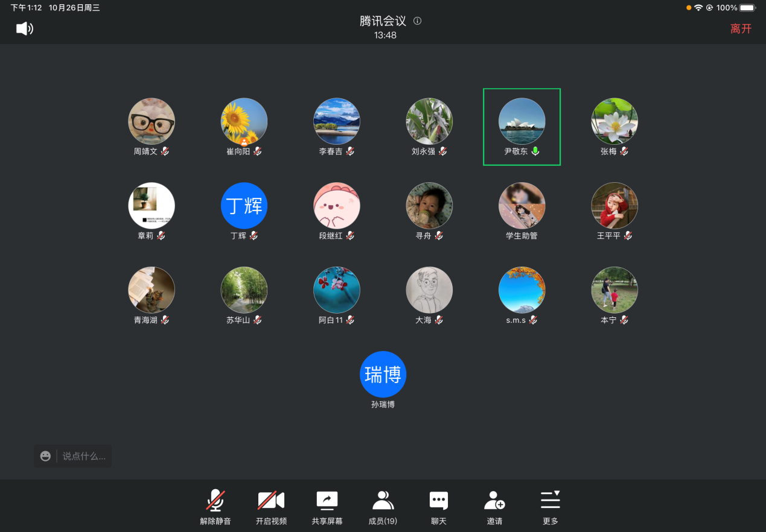Click the 腾讯会议 meeting title
The width and height of the screenshot is (766, 532).
383,21
